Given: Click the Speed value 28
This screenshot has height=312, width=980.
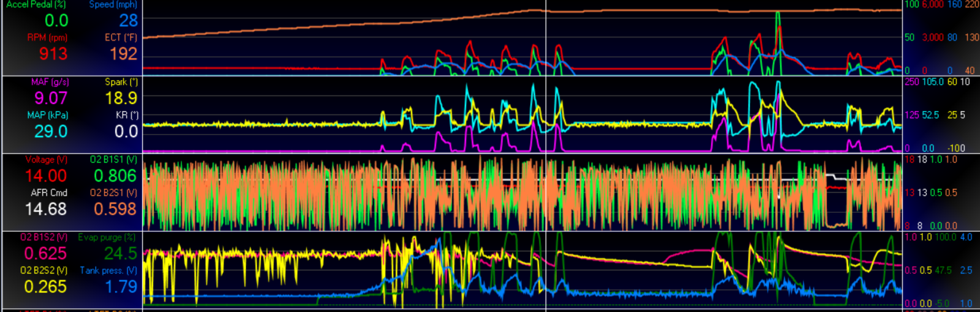Looking at the screenshot, I should [128, 21].
